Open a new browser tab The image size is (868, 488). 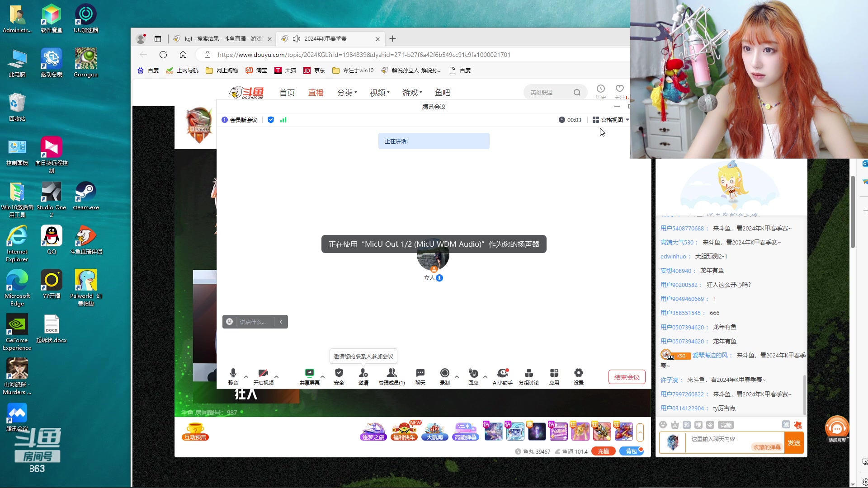click(392, 39)
